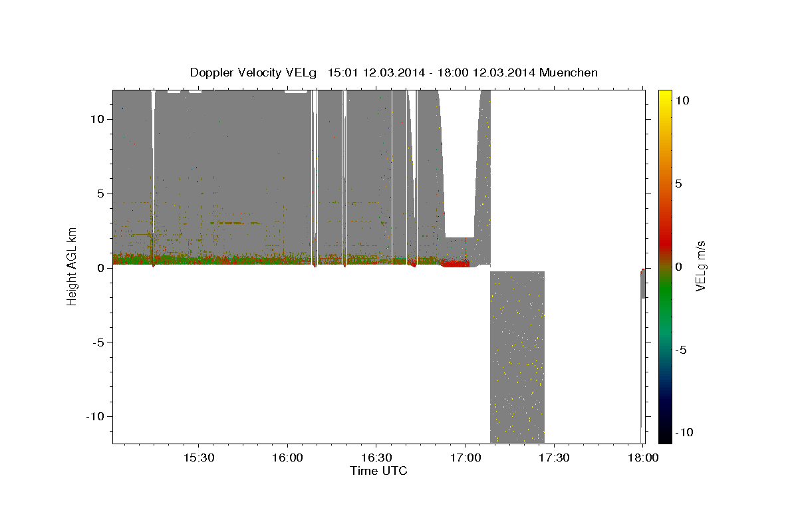Viewport: 798px width, 532px height.
Task: Click the colorbar tick label '-5'
Action: coord(681,350)
